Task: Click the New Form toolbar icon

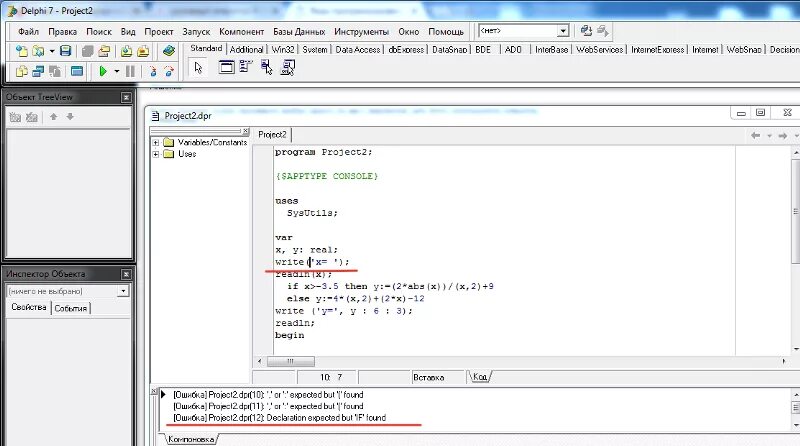Action: coord(77,71)
